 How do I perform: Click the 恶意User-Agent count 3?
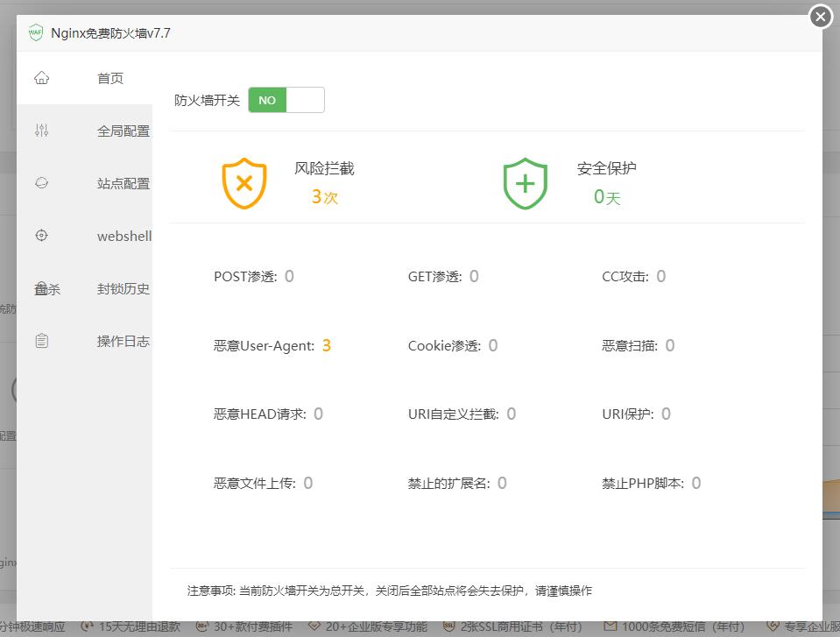(x=326, y=345)
